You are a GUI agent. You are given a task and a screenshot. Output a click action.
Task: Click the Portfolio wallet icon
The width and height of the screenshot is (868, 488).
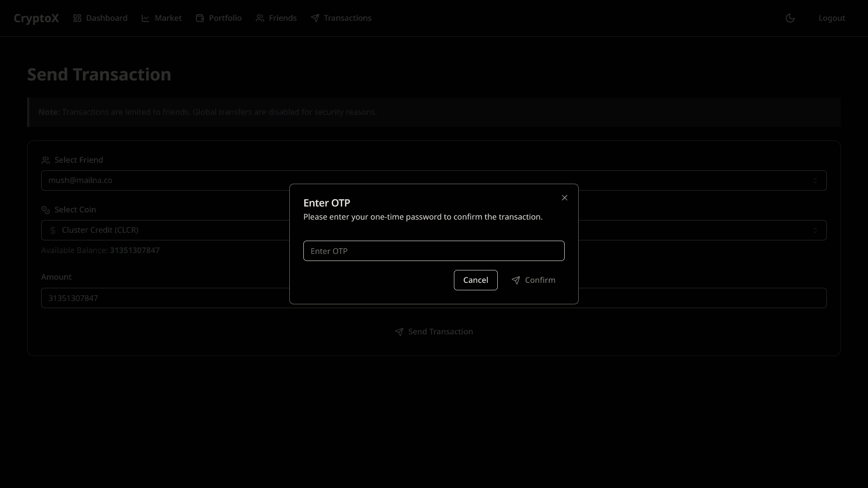click(x=200, y=18)
